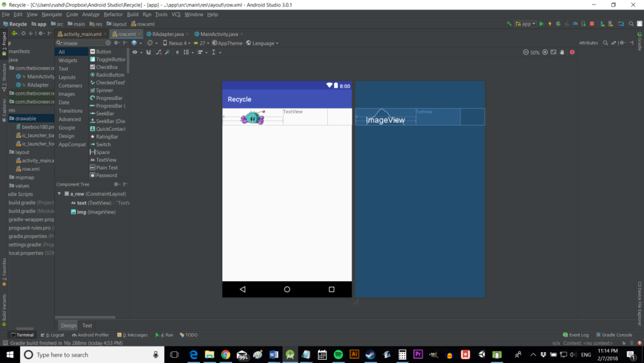Open the Refactor menu

pos(113,14)
